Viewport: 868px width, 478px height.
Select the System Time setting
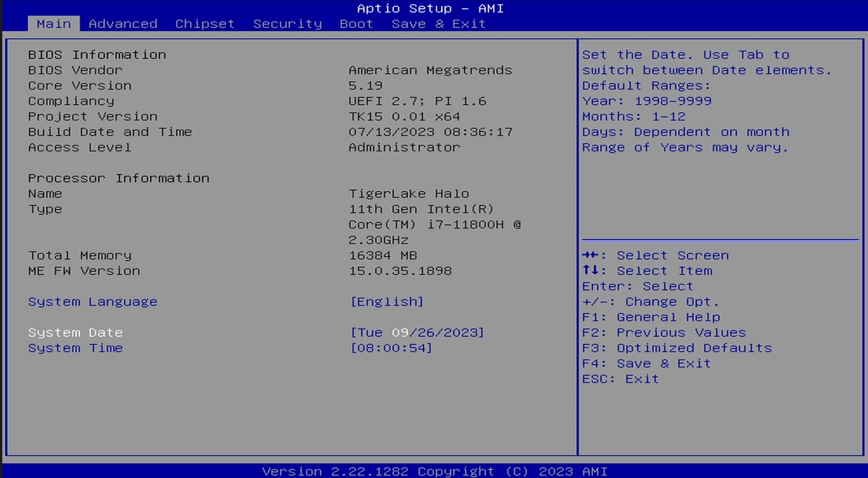tap(75, 348)
